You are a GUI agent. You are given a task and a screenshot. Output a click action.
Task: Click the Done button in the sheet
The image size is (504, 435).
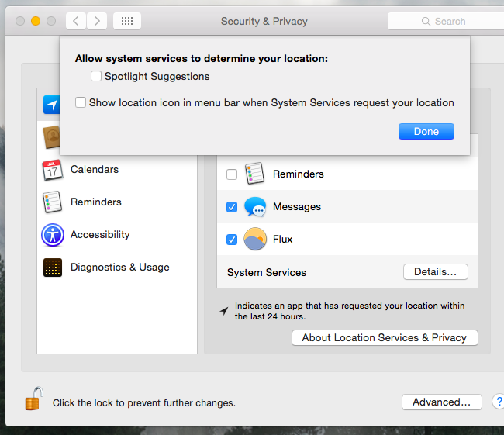point(426,131)
